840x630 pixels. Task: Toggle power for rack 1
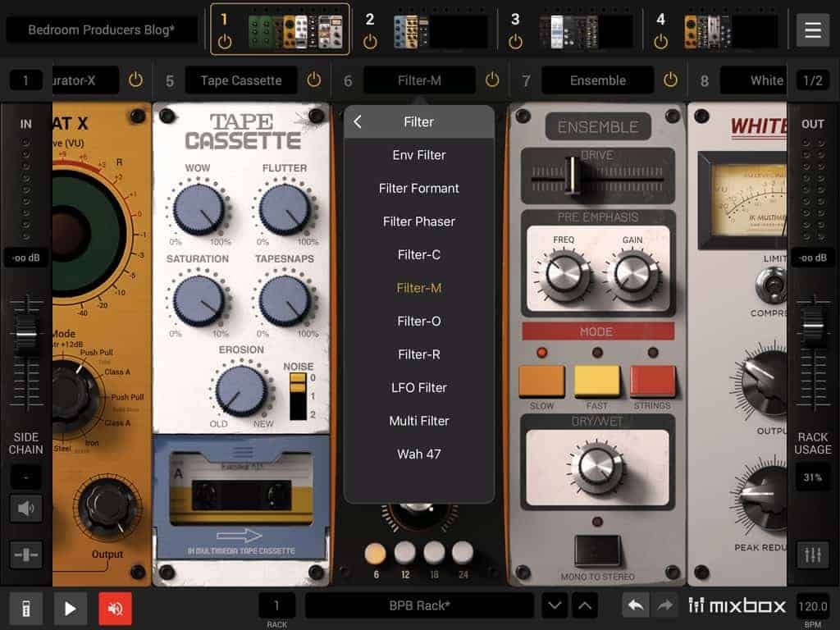225,41
